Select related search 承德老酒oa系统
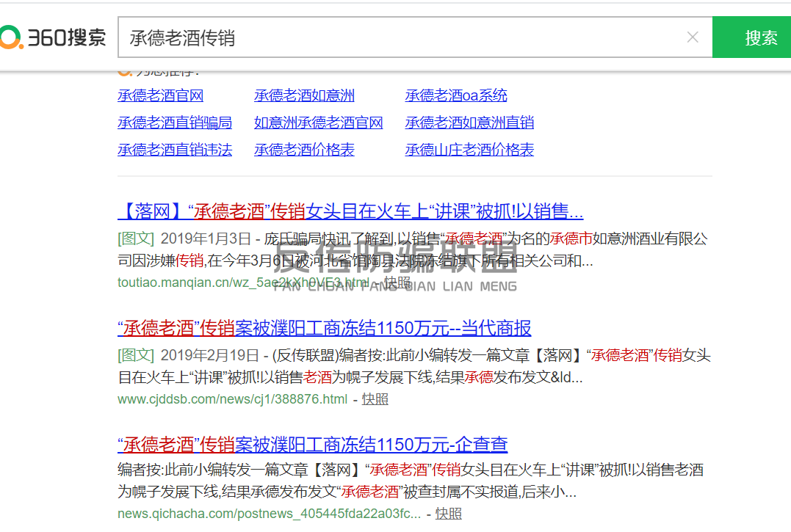The height and width of the screenshot is (532, 791). pyautogui.click(x=455, y=95)
